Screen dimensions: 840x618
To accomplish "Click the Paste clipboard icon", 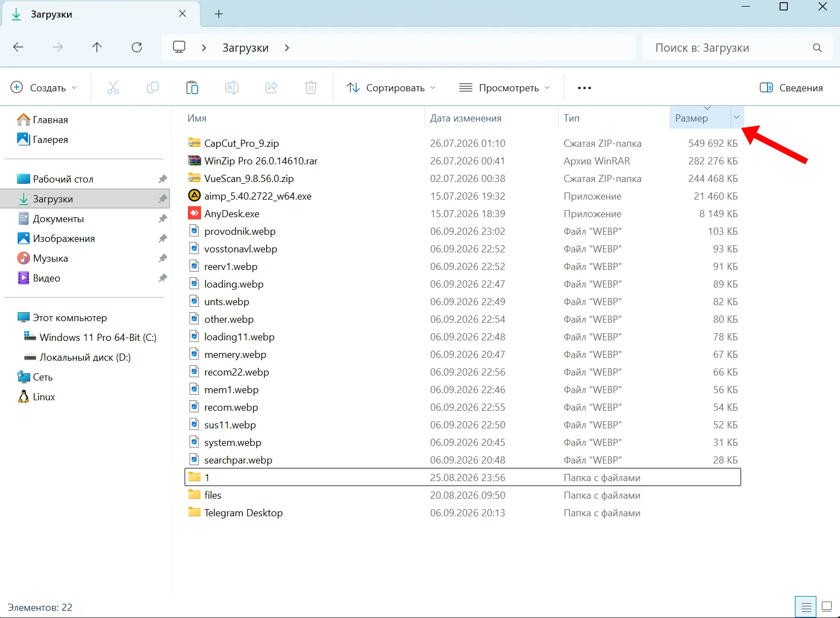I will [x=192, y=87].
